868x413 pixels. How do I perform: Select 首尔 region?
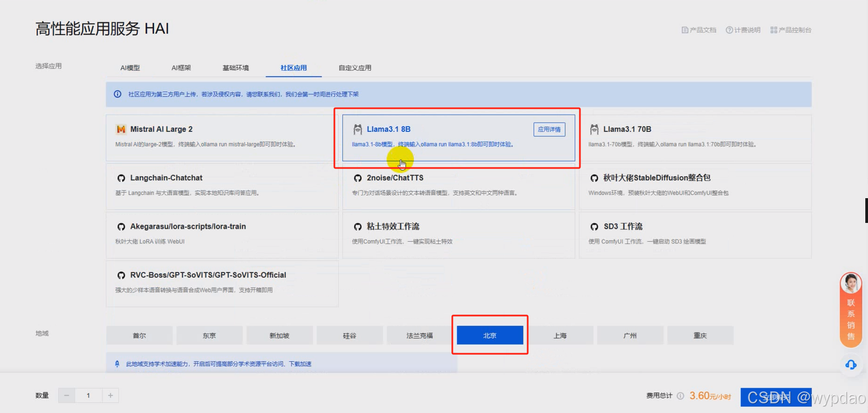point(139,335)
